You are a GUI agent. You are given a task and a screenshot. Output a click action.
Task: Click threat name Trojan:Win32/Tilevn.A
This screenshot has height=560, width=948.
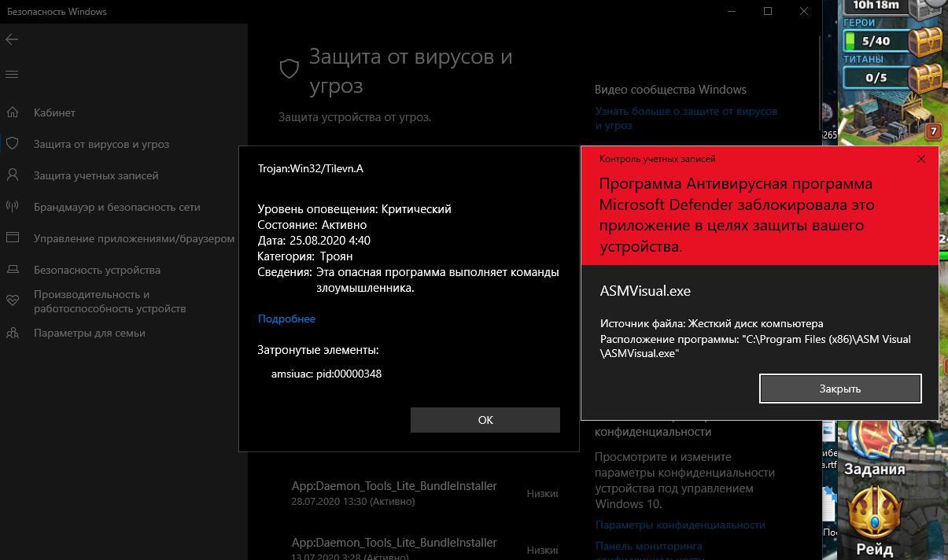coord(311,168)
